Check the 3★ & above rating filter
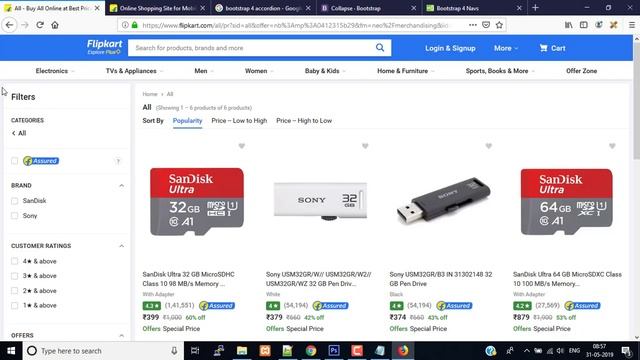 pos(15,276)
